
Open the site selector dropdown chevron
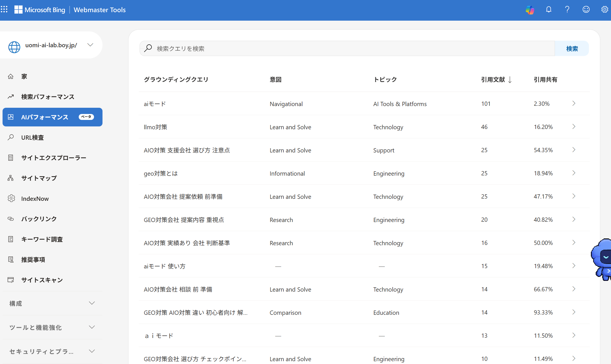click(90, 45)
